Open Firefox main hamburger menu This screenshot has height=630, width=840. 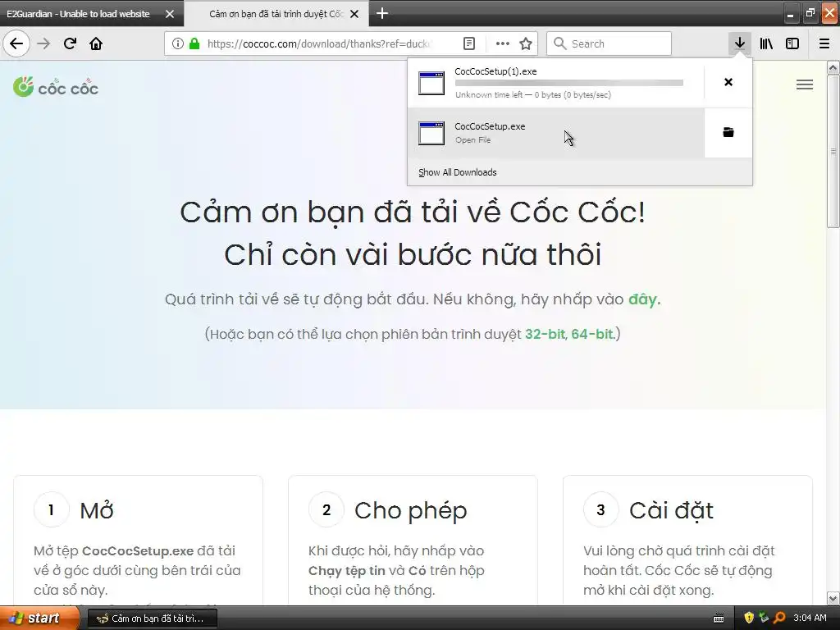[x=824, y=43]
